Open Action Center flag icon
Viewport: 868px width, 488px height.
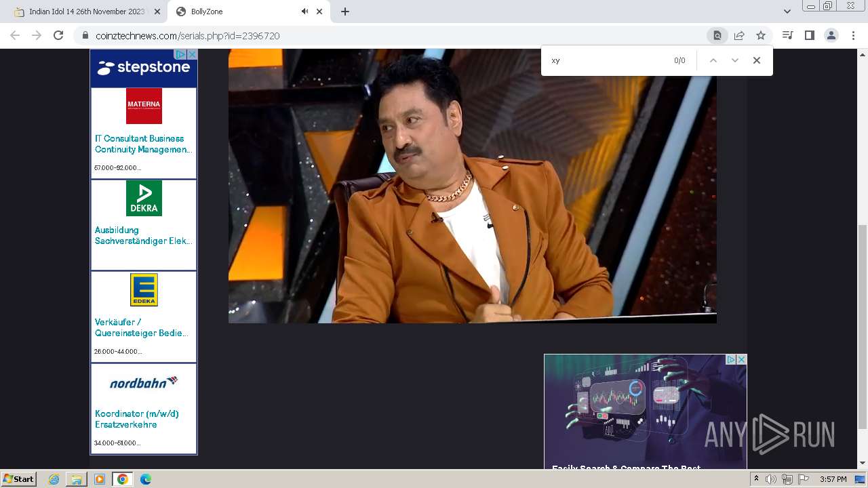[804, 479]
